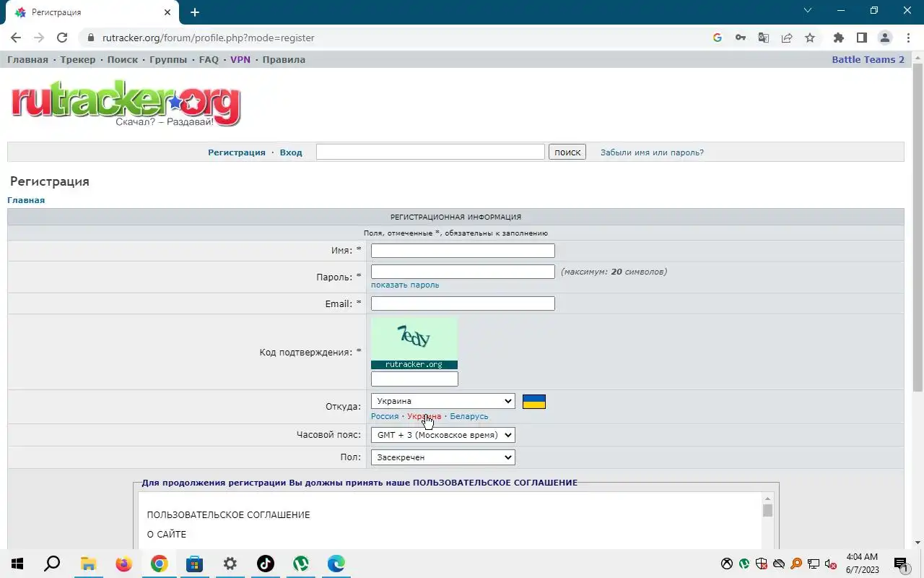
Task: Click the browser address bar URL
Action: (x=209, y=38)
